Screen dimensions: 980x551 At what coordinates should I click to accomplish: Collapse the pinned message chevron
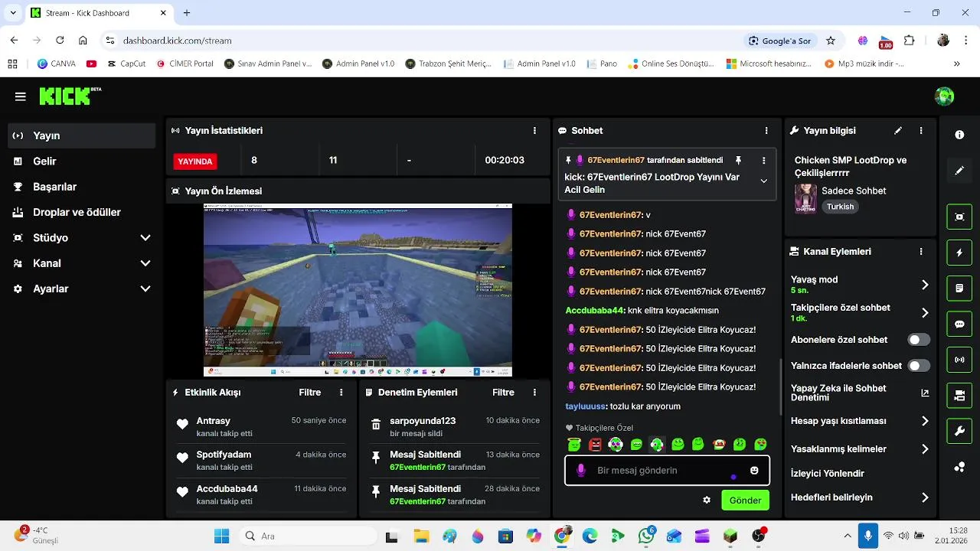[763, 181]
